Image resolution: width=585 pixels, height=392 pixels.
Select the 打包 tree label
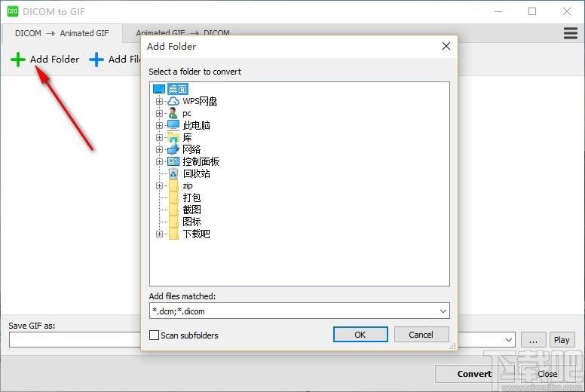[191, 198]
